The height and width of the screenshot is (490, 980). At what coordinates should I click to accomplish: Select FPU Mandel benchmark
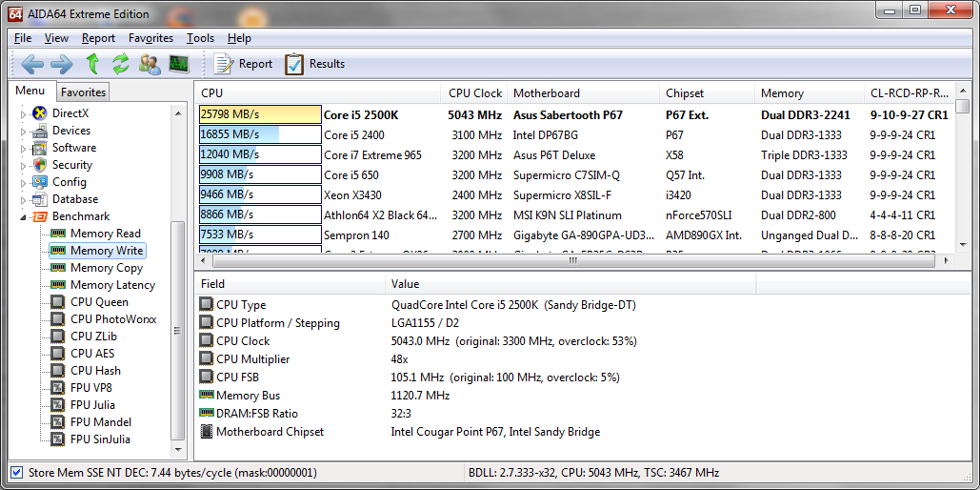tap(101, 421)
